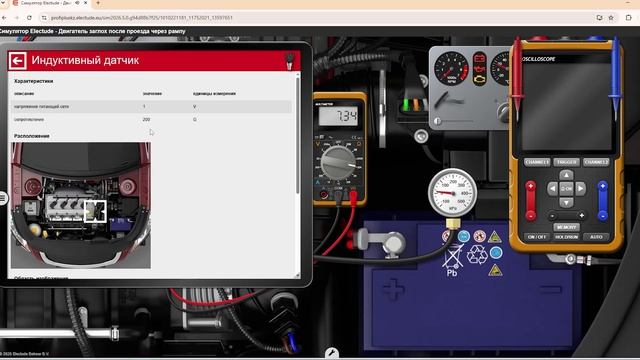Click the browser address bar URL
640x360 pixels.
[142, 18]
